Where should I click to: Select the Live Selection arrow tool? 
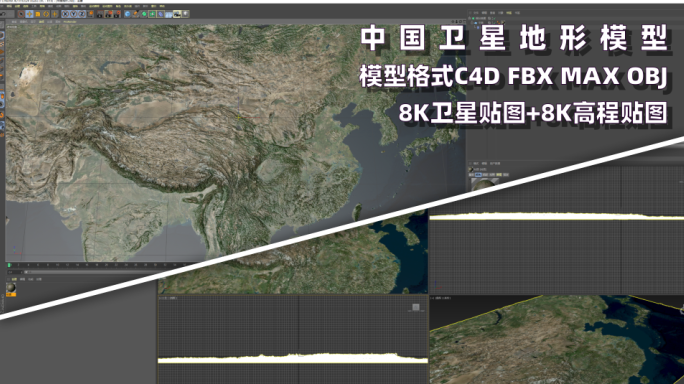click(21, 14)
